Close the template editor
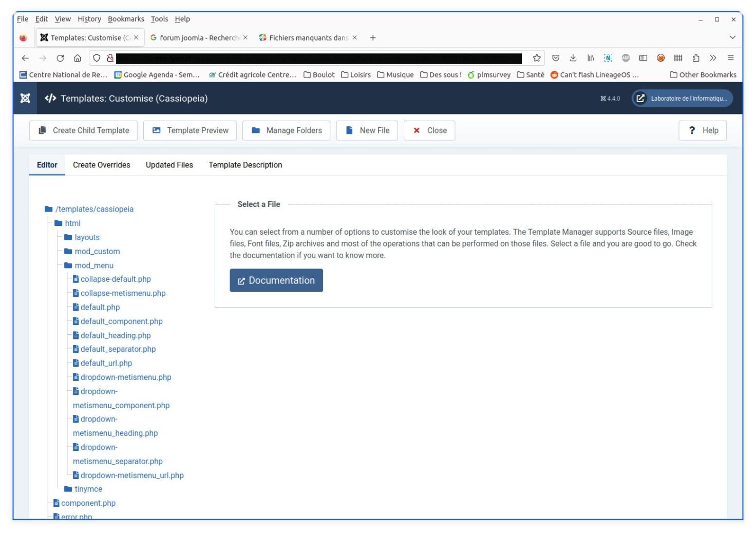Image resolution: width=756 pixels, height=534 pixels. [x=429, y=130]
